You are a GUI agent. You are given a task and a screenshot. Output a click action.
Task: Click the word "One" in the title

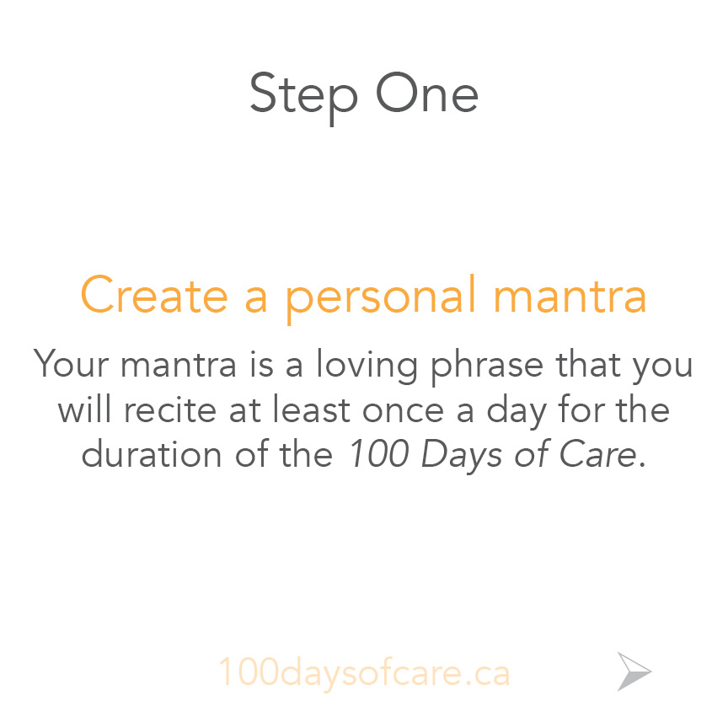tap(426, 93)
